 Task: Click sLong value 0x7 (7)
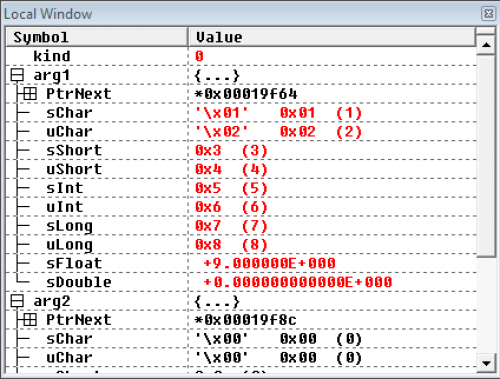tap(231, 226)
